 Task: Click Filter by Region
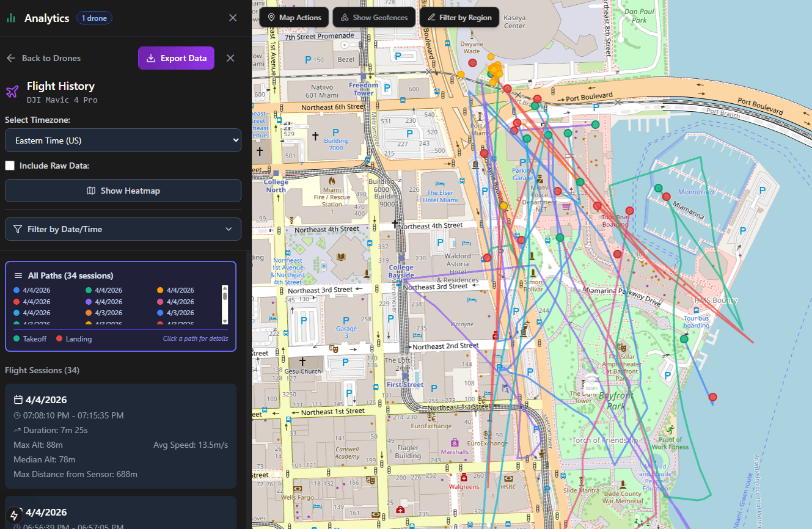459,18
